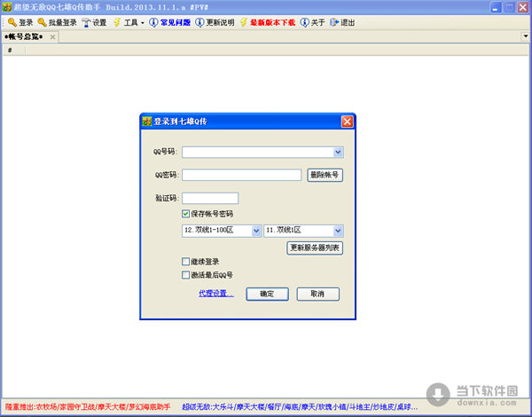532x417 pixels.
Task: Select the 帐号总览 tab
Action: [x=24, y=36]
